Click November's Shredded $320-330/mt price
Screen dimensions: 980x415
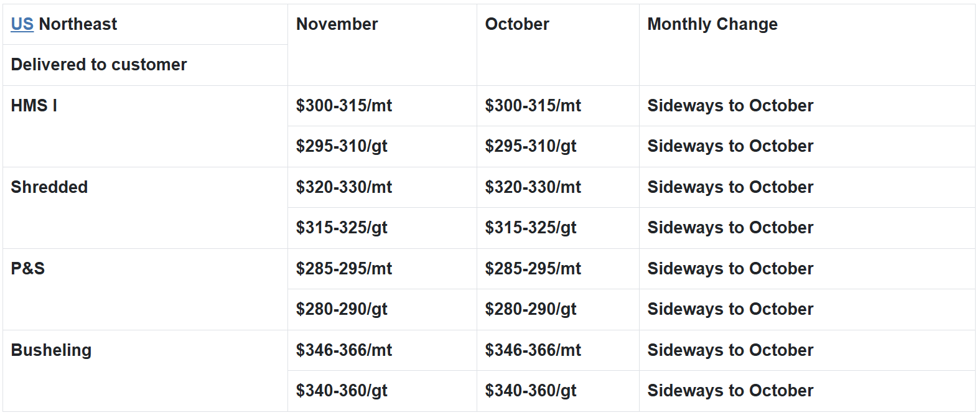click(344, 187)
